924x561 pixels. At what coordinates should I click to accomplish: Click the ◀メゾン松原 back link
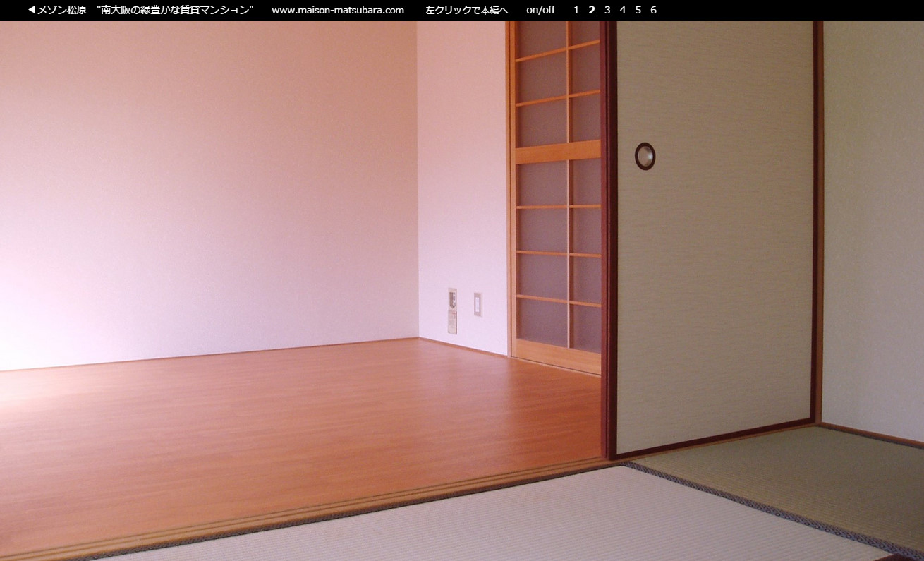pyautogui.click(x=57, y=10)
